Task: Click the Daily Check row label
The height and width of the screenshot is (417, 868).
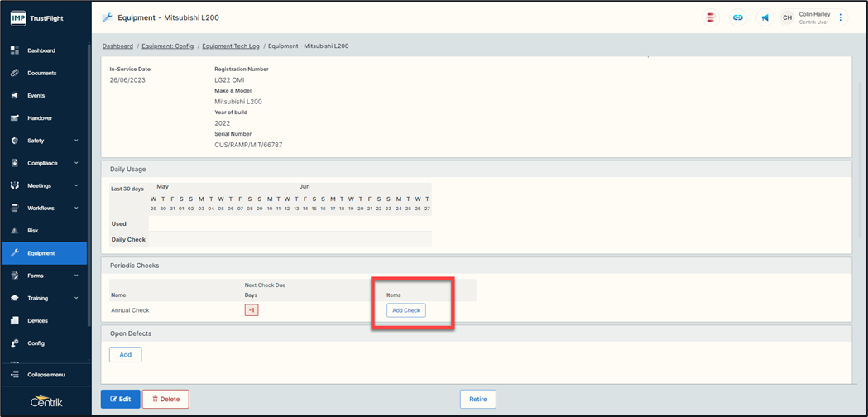Action: point(128,239)
